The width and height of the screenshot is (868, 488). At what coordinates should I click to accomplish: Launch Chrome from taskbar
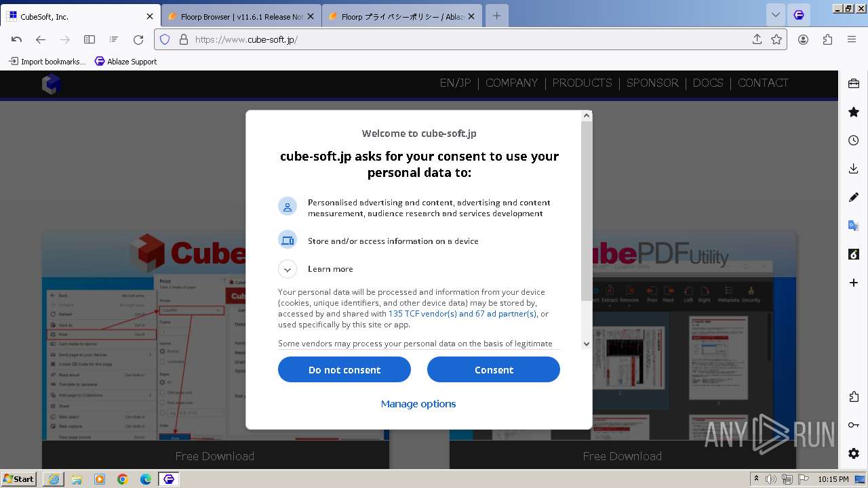pyautogui.click(x=123, y=479)
